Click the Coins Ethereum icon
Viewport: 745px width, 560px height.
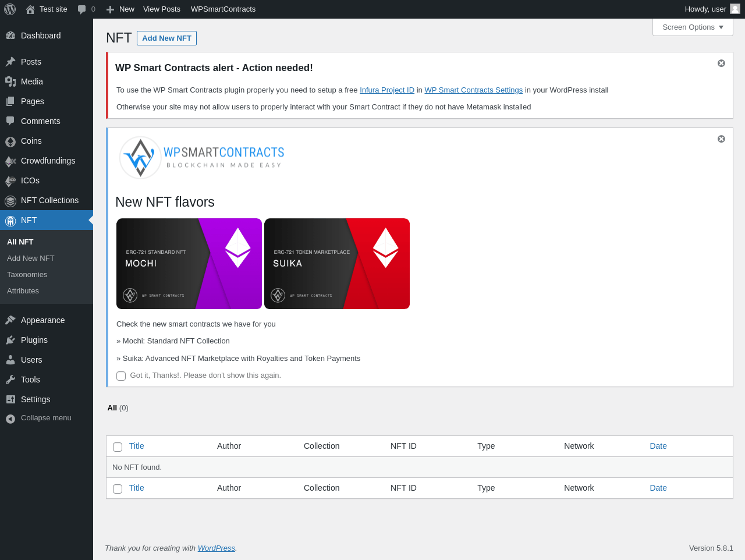point(10,141)
